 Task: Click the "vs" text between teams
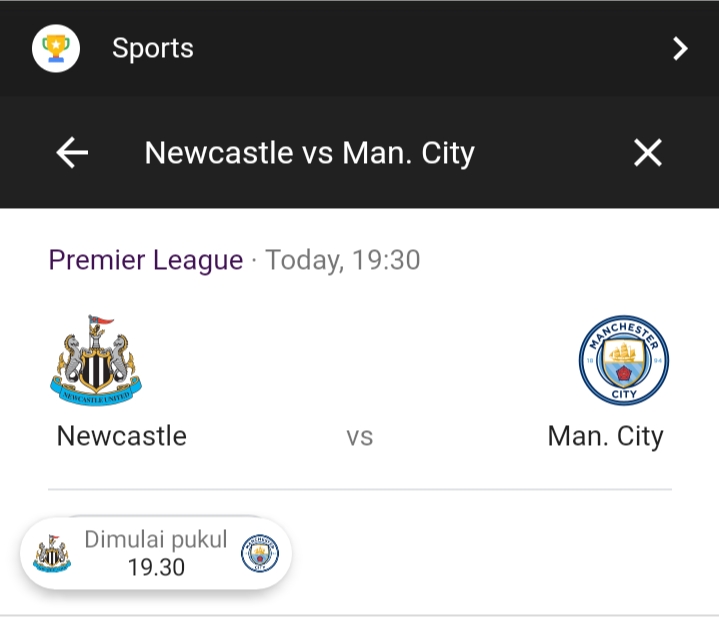pyautogui.click(x=359, y=437)
